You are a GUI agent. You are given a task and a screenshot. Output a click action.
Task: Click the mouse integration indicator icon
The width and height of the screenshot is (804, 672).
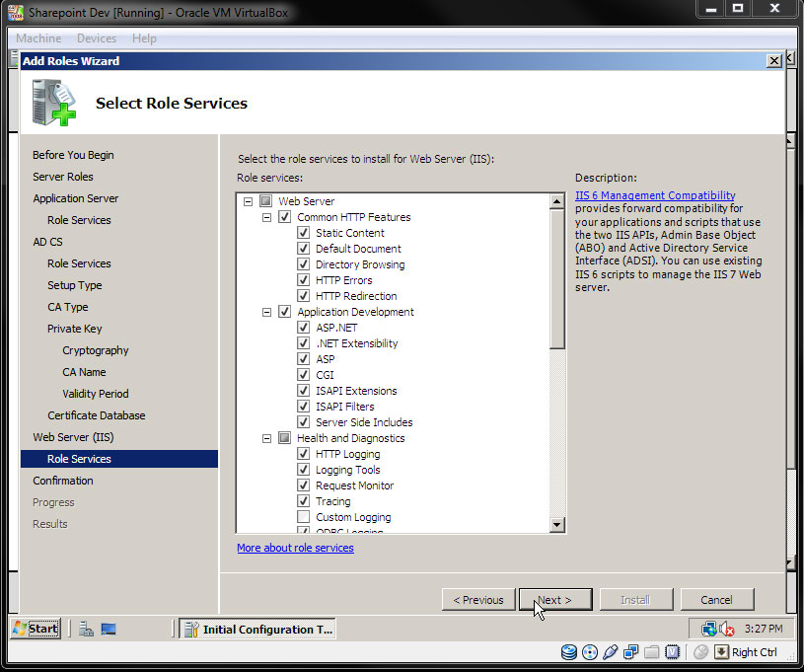point(700,652)
